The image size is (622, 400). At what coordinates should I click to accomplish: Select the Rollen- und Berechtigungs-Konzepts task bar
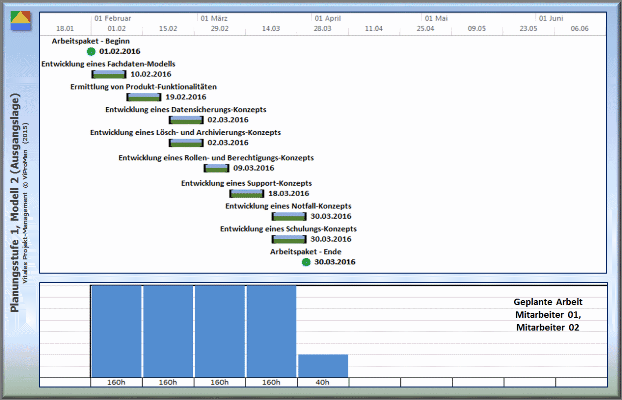click(216, 168)
